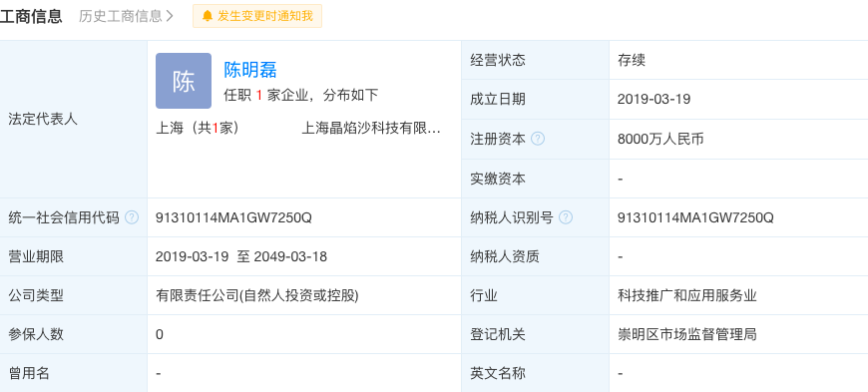Viewport: 868px width, 392px height.
Task: Click 有限责任公司(自然人投资或控股) company type value
Action: [256, 295]
